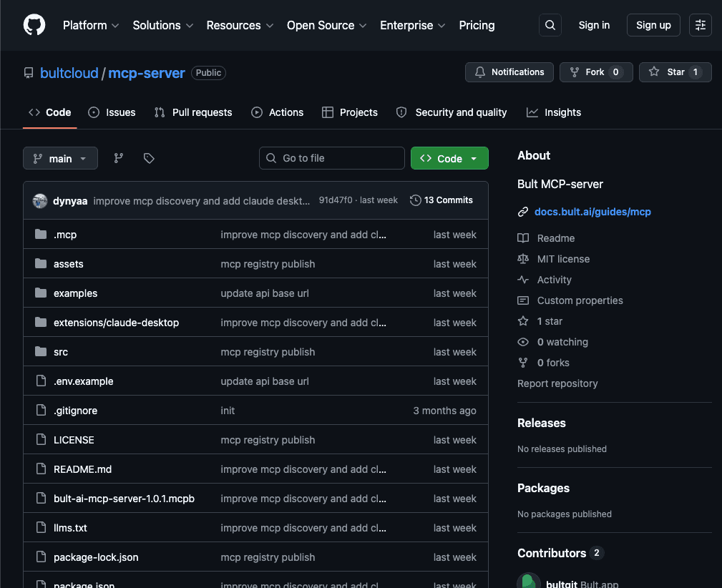Viewport: 722px width, 588px height.
Task: Switch to the Pull requests tab
Action: tap(193, 112)
